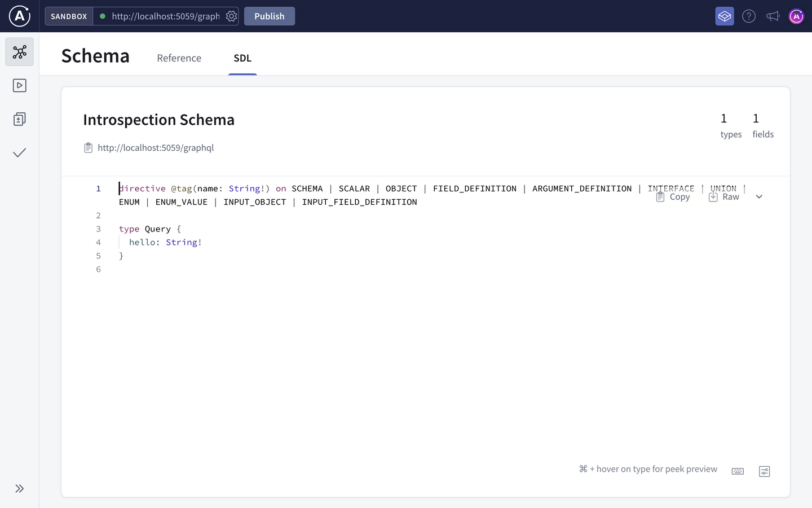
Task: Switch to the Reference tab
Action: (179, 58)
